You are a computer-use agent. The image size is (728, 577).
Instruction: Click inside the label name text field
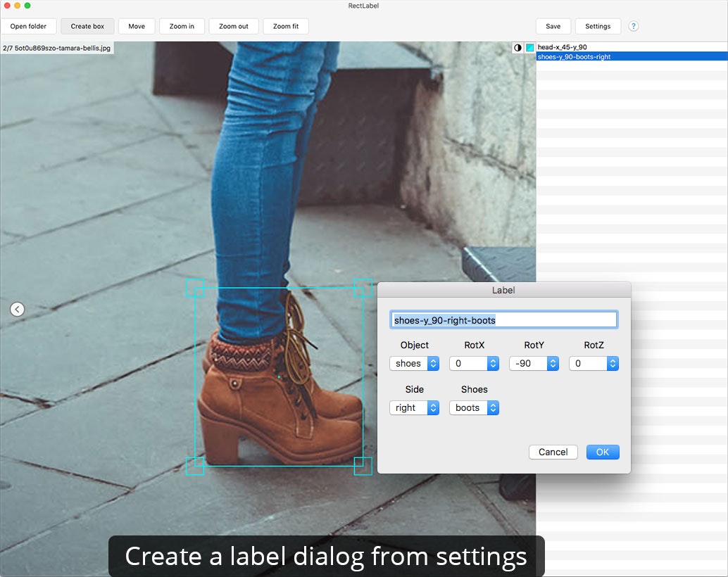pos(503,319)
